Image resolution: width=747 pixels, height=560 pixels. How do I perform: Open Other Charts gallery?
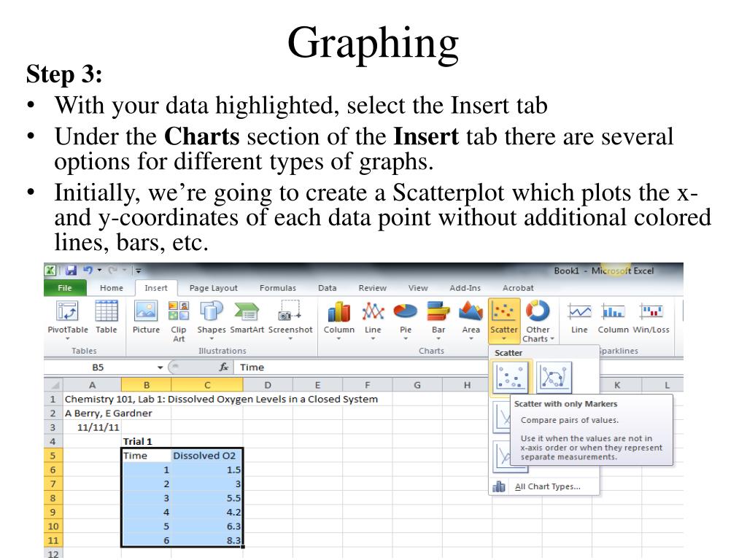coord(538,321)
